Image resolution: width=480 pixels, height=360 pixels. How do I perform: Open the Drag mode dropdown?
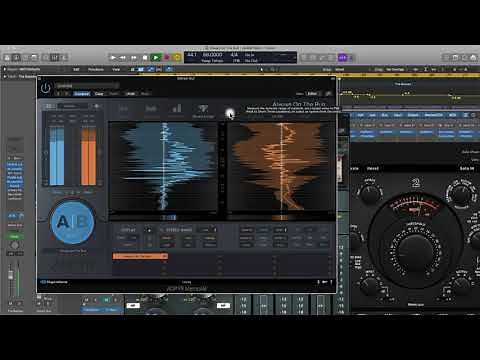click(x=395, y=69)
